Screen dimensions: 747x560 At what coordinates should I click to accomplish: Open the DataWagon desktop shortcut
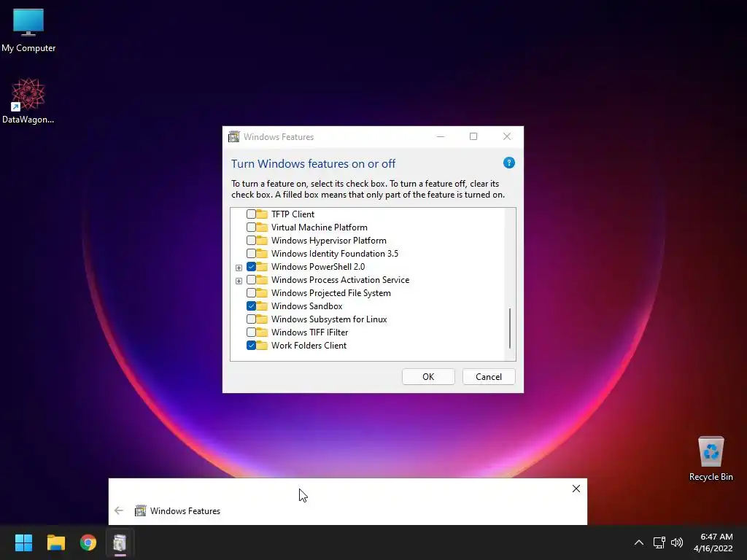click(x=28, y=101)
